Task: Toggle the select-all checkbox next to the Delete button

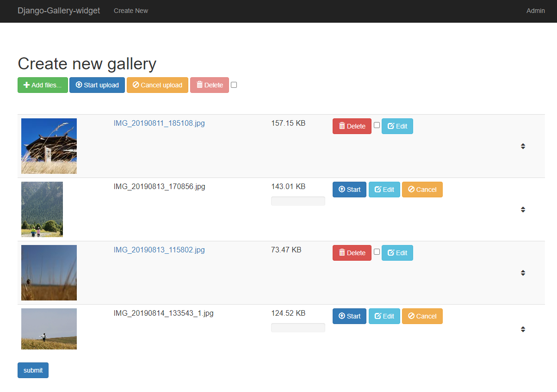Action: [x=234, y=85]
